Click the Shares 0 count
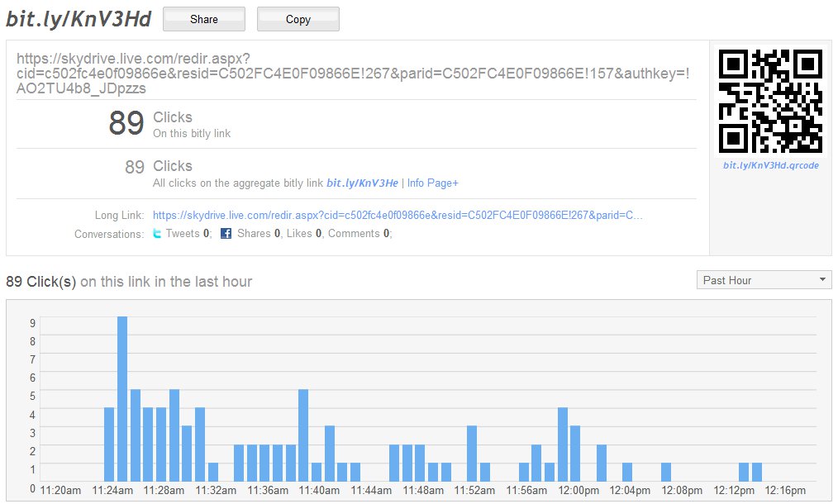 (x=259, y=233)
